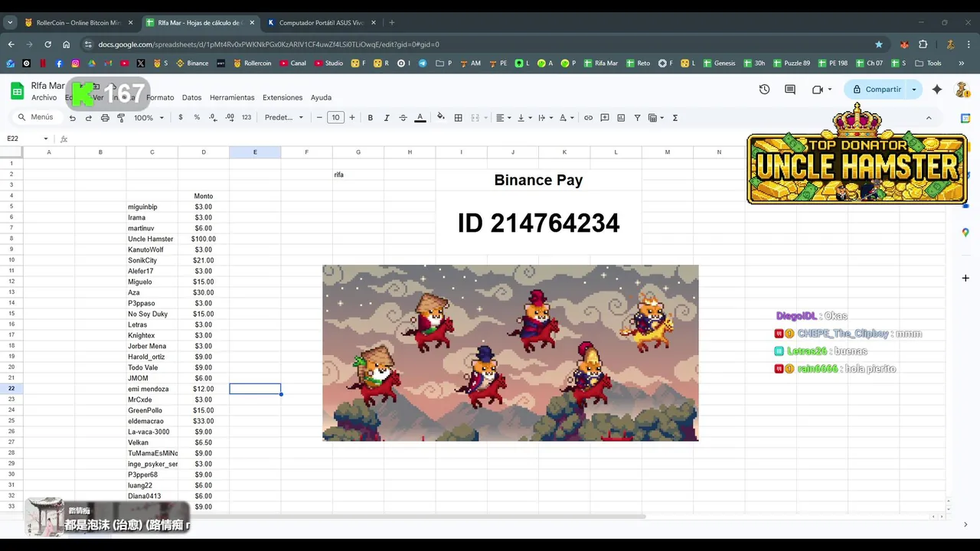
Task: Open the Binance bookmark
Action: click(192, 64)
